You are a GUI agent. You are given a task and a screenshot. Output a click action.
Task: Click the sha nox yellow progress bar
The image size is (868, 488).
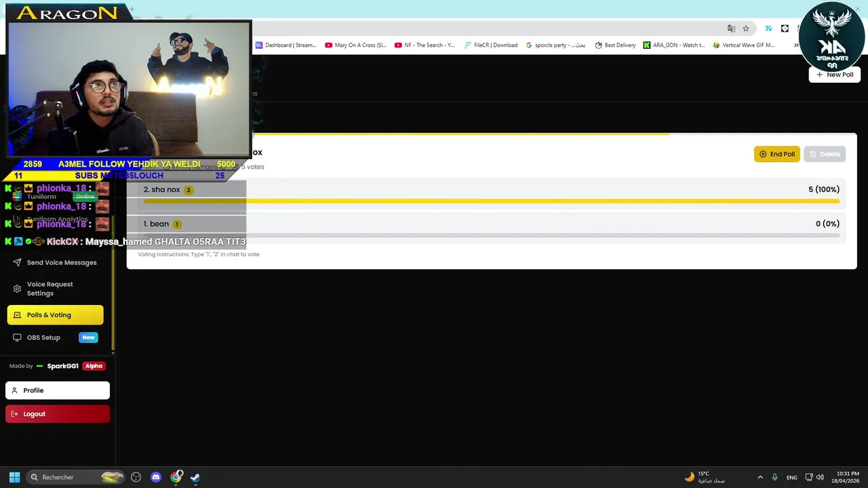click(492, 201)
